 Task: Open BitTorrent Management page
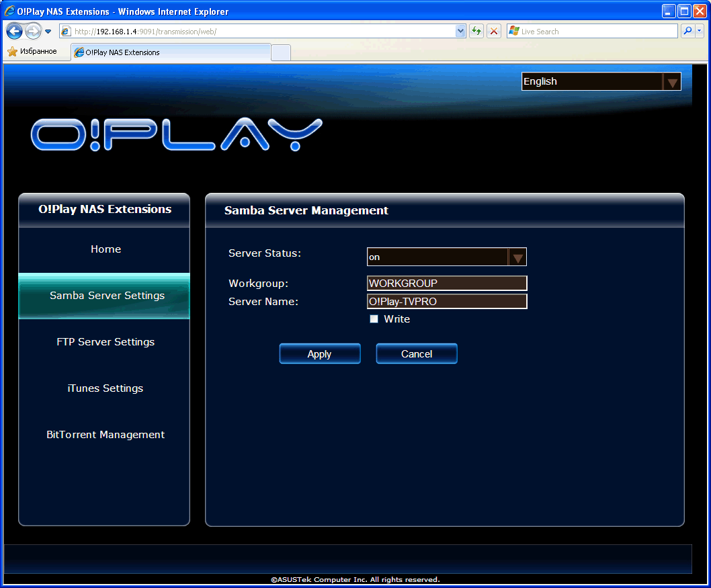pos(106,435)
